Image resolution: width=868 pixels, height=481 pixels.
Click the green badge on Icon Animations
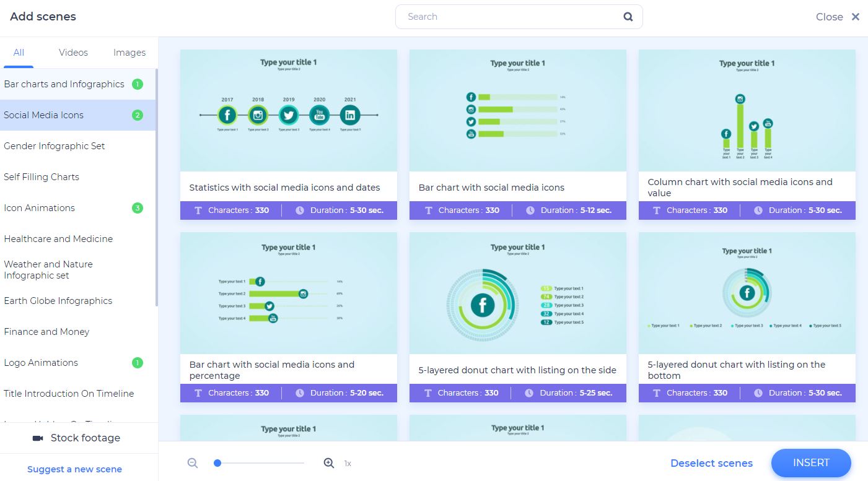[x=138, y=208]
